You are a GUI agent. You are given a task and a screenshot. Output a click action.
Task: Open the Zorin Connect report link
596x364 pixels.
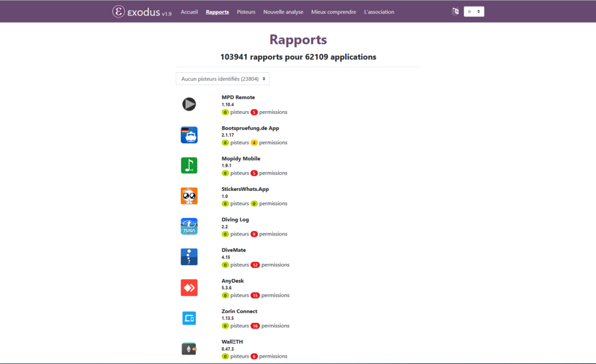[239, 311]
